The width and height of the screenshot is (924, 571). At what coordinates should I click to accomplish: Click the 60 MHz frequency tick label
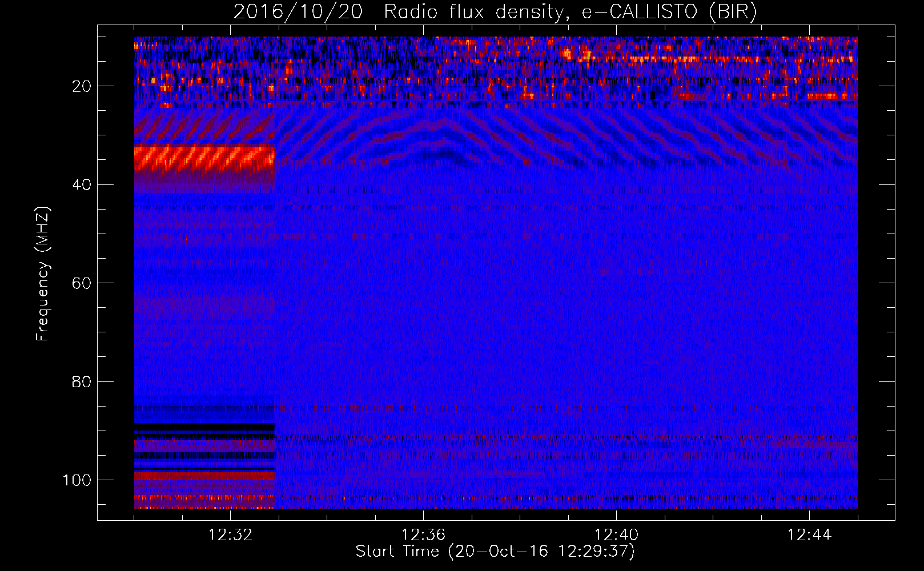pos(82,283)
